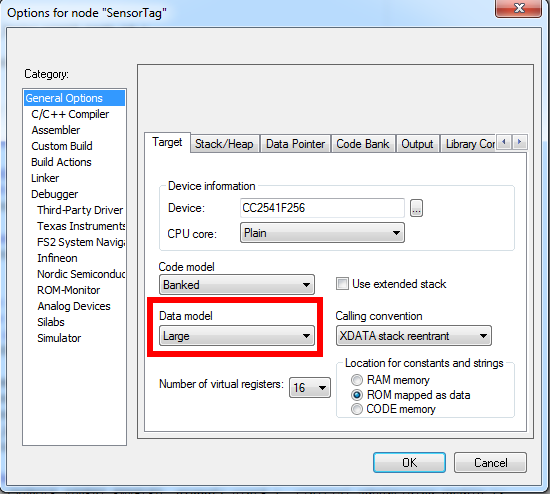The height and width of the screenshot is (494, 550).
Task: Switch to Data Pointer tab
Action: coord(295,144)
